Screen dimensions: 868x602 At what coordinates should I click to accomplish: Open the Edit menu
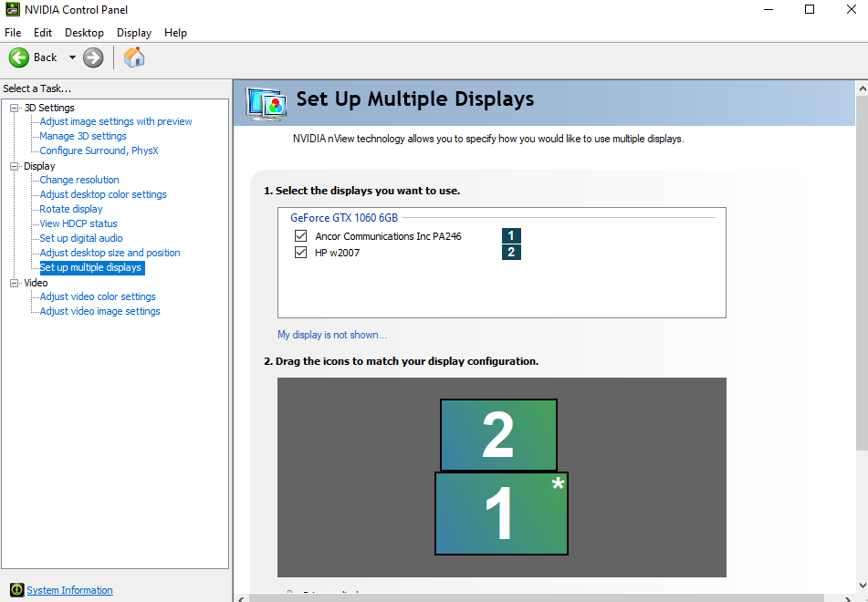pos(43,33)
